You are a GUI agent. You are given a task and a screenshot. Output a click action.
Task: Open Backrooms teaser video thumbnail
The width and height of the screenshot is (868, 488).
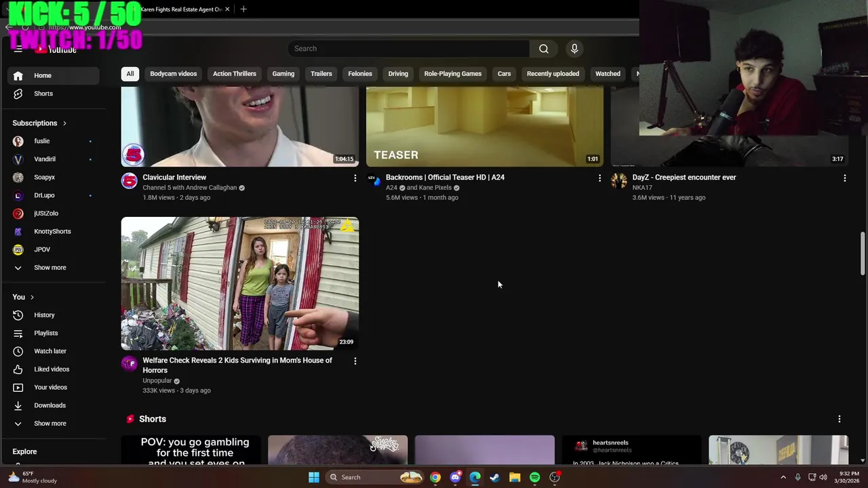coord(485,127)
